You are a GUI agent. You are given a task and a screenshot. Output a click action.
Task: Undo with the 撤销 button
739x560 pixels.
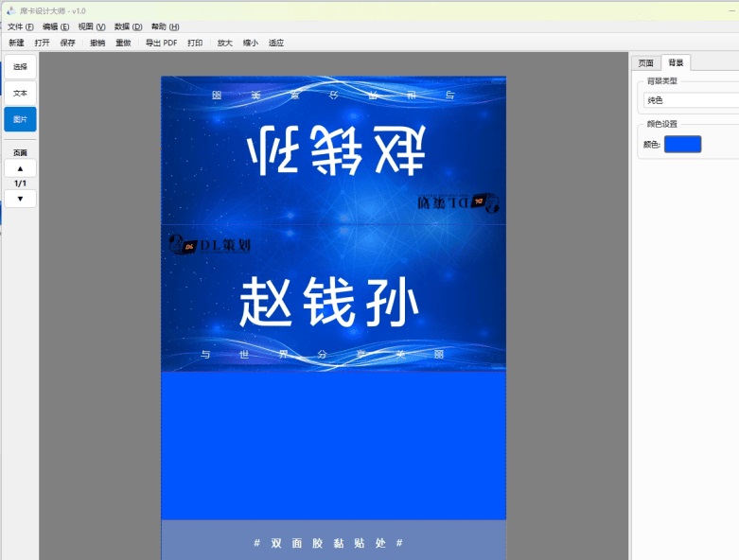(97, 43)
